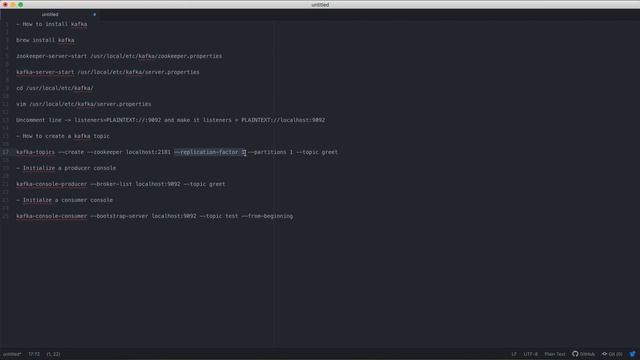This screenshot has width=640, height=360.
Task: Click the green maximize window button
Action: point(21,4)
